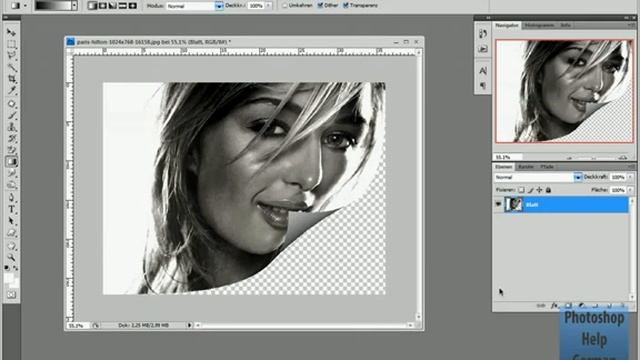This screenshot has width=640, height=360.
Task: Open the Paragraph panel dock icon
Action: click(483, 85)
